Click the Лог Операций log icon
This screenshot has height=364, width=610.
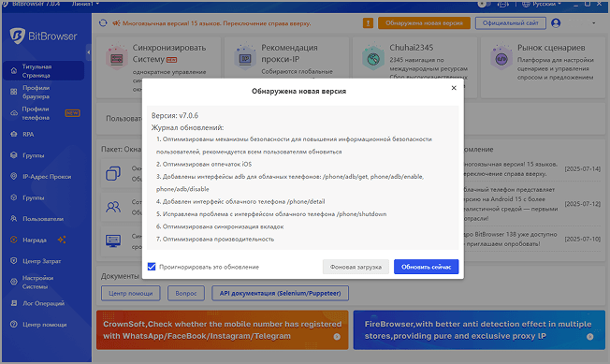click(14, 303)
